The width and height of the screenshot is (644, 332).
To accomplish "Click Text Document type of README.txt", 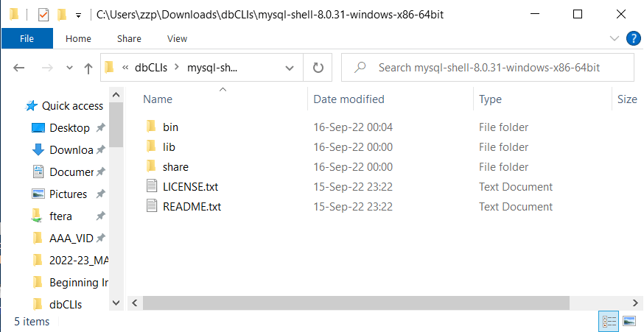I will [516, 206].
